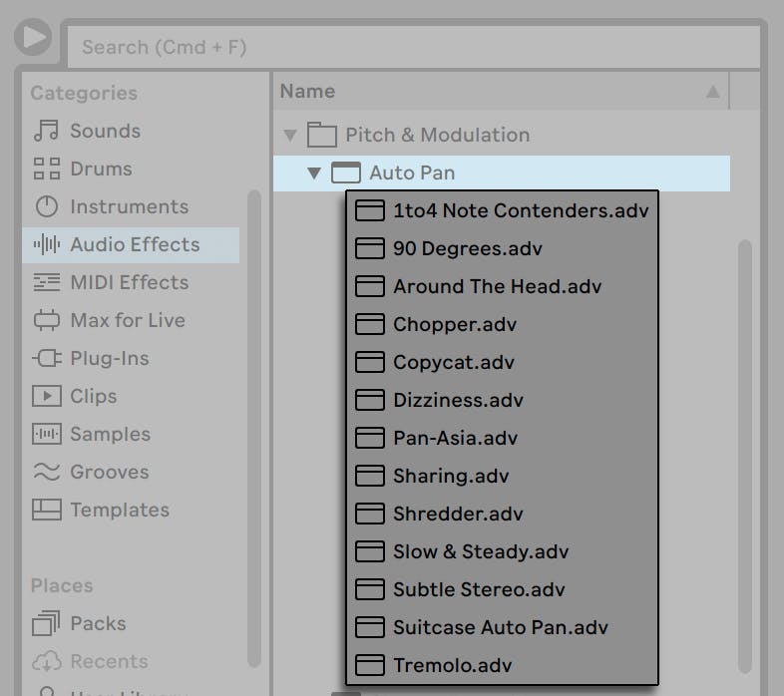Click the Around The Head.adv preset
Image resolution: width=784 pixels, height=696 pixels.
pyautogui.click(x=497, y=286)
